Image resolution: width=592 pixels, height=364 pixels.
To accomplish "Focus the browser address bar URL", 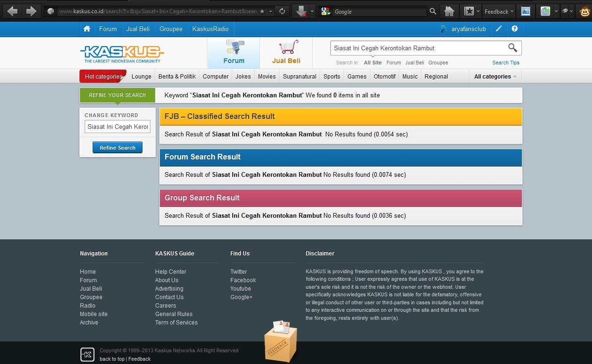I will click(x=158, y=11).
